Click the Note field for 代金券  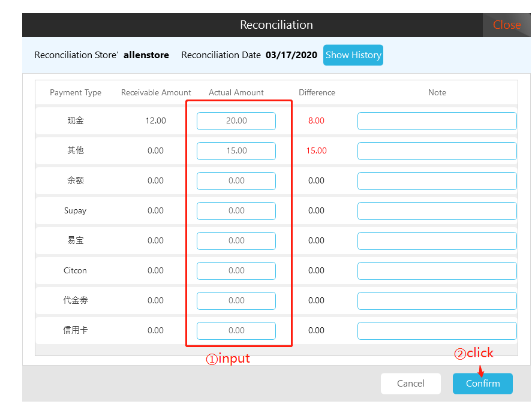point(437,301)
